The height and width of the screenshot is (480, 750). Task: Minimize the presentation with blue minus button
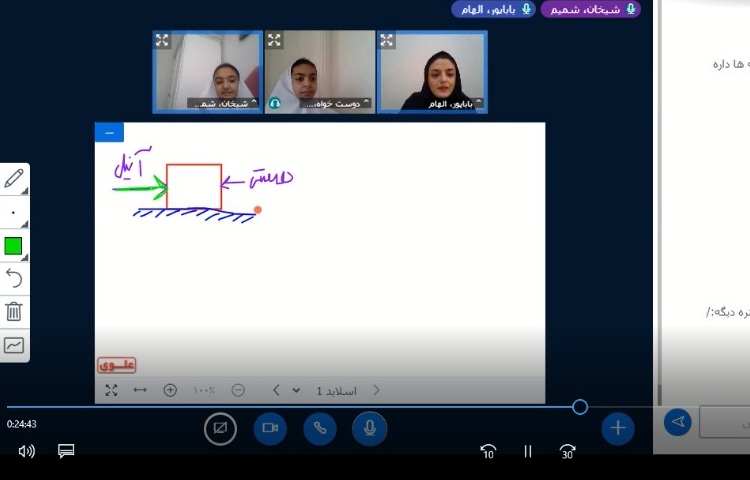tap(109, 132)
